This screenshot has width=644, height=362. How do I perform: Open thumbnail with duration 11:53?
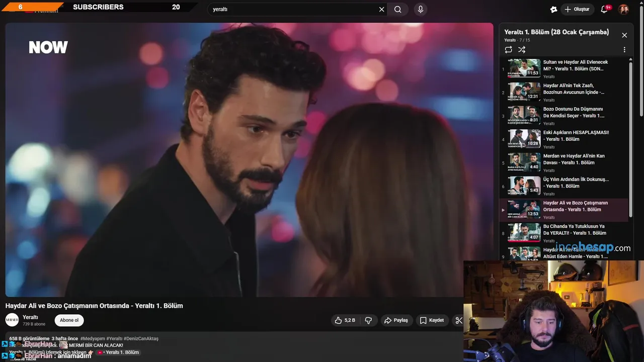[524, 68]
